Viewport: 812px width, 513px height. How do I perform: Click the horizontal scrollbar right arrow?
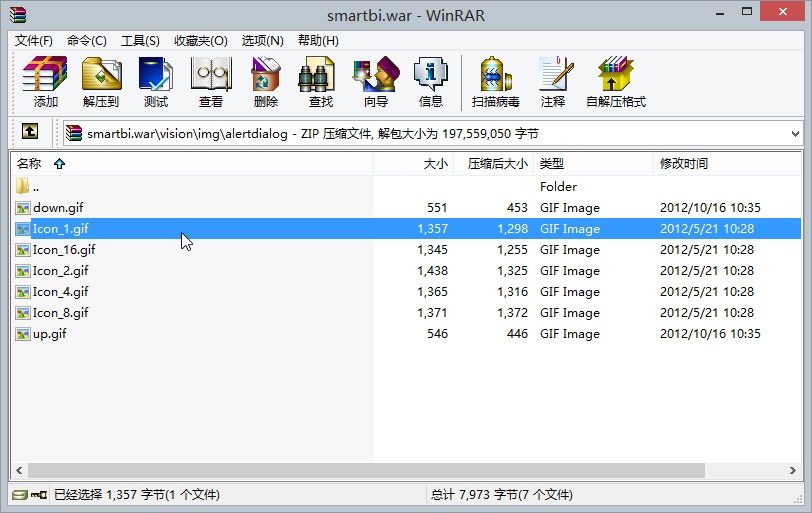793,471
